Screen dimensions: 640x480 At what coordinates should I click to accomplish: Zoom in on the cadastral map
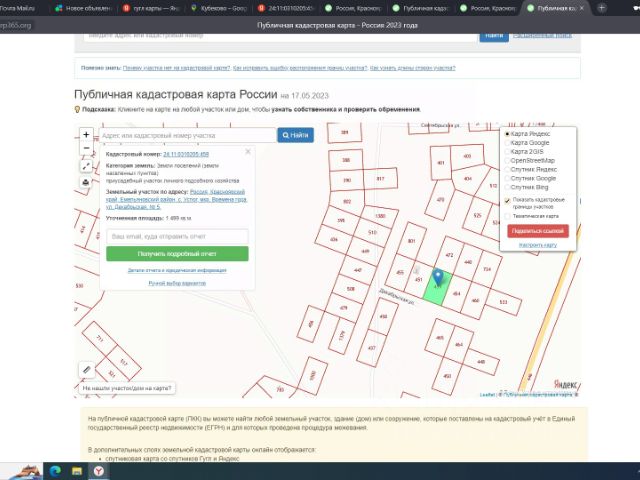pos(86,135)
